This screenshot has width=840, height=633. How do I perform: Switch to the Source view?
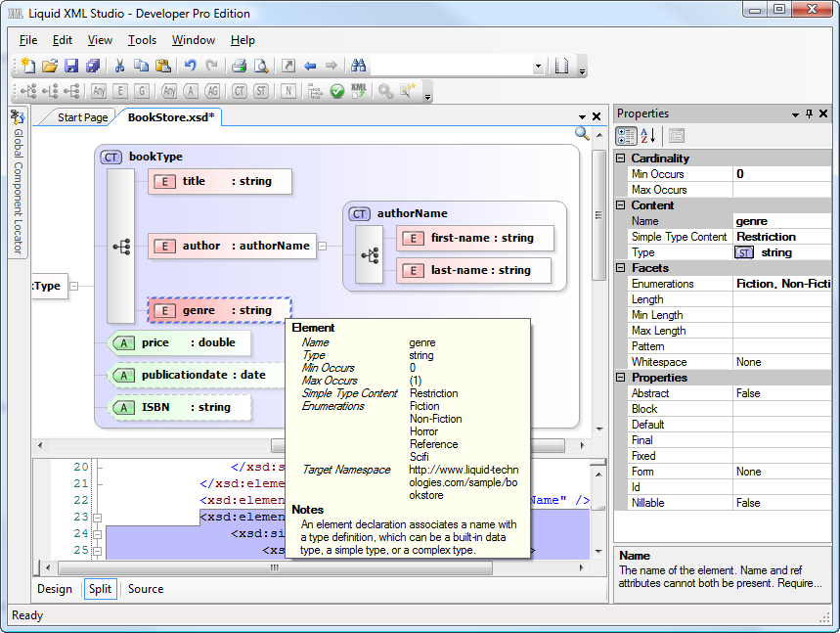click(x=146, y=589)
